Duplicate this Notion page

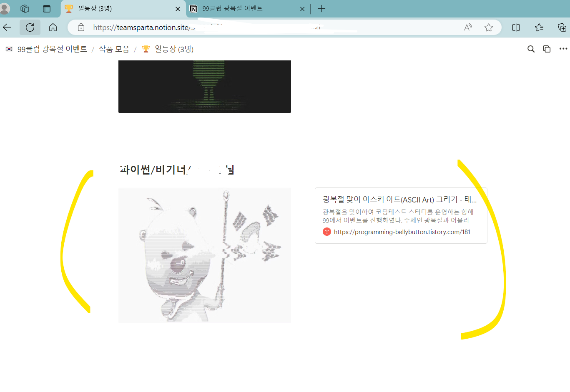[x=547, y=49]
